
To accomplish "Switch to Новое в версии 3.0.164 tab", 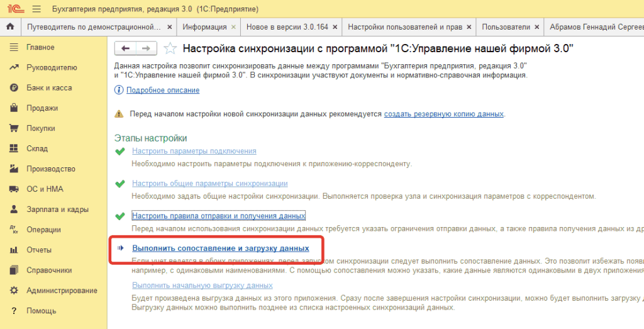I will tap(287, 27).
